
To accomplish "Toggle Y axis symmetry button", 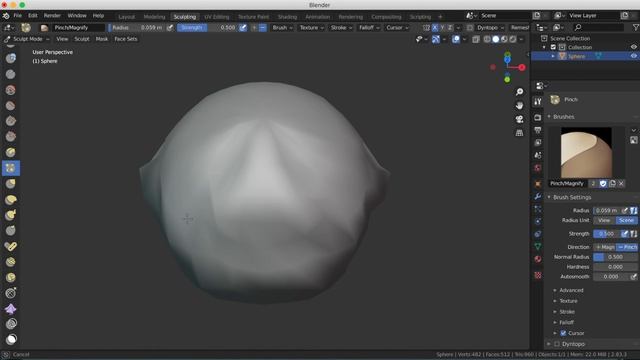I will pos(442,28).
